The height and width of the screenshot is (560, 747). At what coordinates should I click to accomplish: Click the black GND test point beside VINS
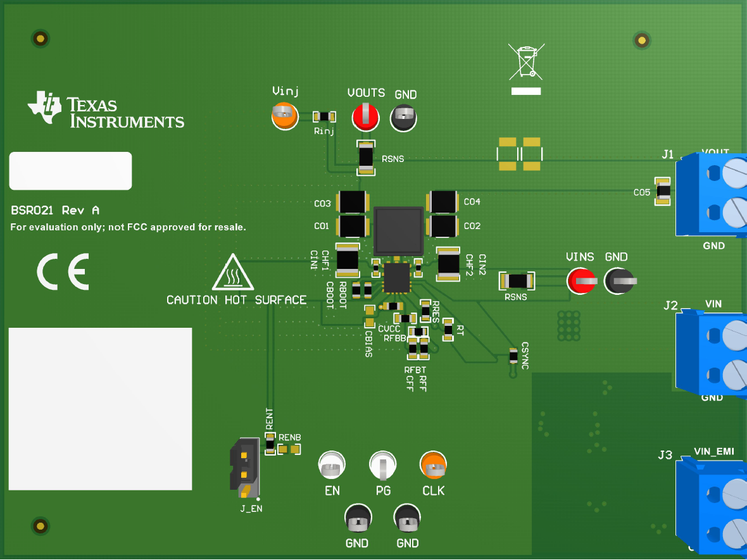[618, 281]
